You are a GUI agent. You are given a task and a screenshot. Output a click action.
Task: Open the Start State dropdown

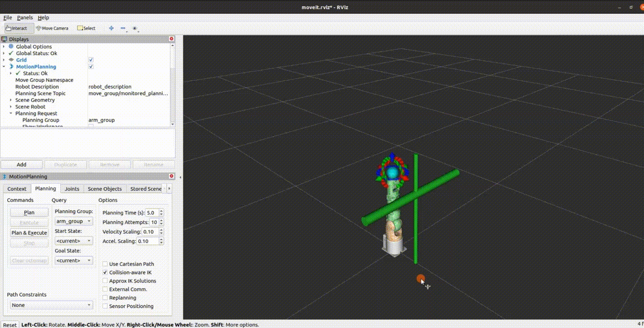click(x=74, y=241)
